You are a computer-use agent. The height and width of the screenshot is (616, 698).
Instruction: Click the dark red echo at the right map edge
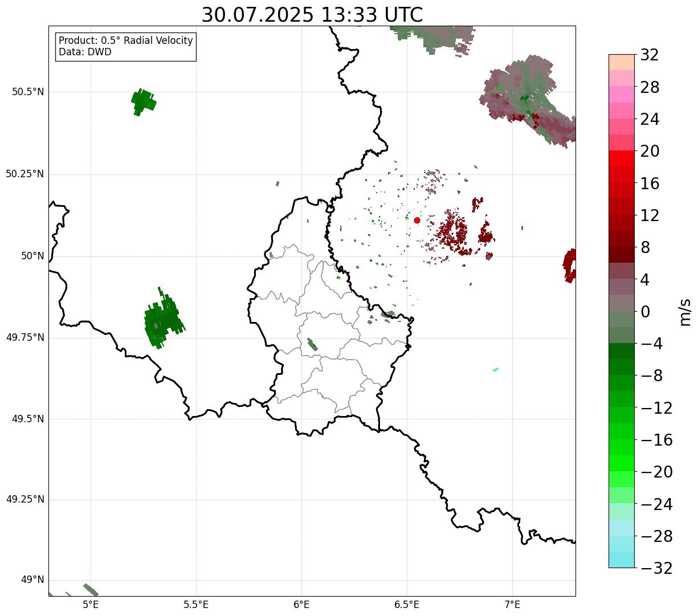point(570,266)
